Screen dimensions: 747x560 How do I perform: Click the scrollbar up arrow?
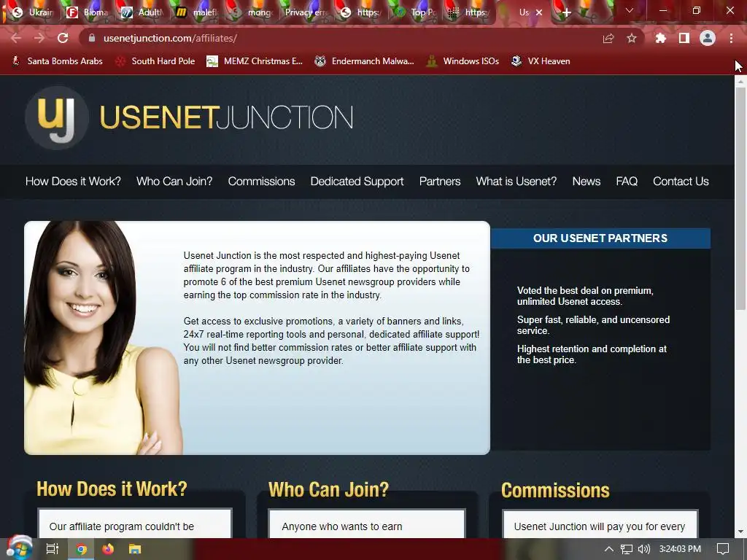740,82
